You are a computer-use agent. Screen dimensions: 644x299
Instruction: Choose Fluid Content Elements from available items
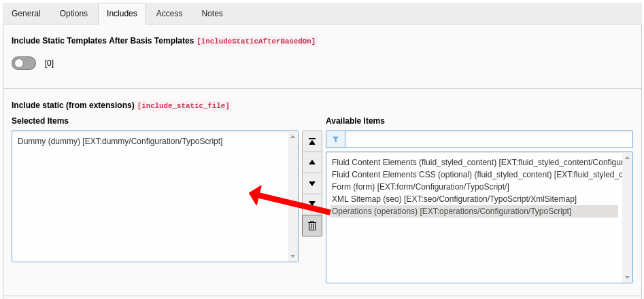[x=474, y=162]
